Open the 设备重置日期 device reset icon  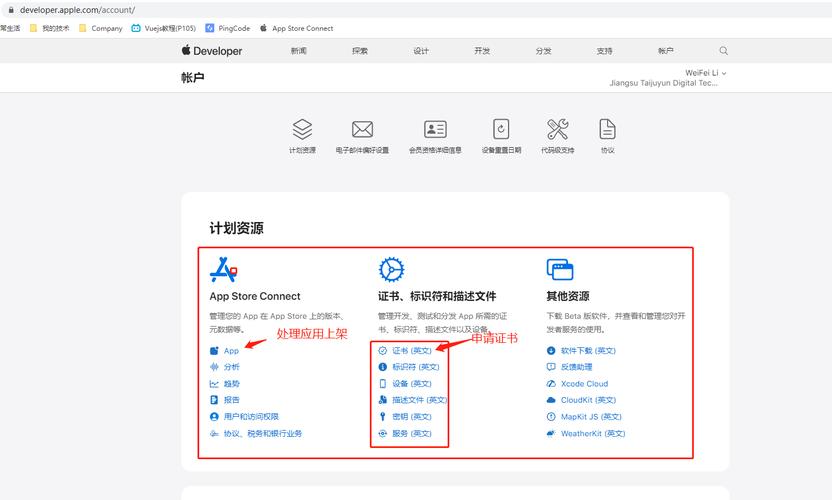coord(501,129)
